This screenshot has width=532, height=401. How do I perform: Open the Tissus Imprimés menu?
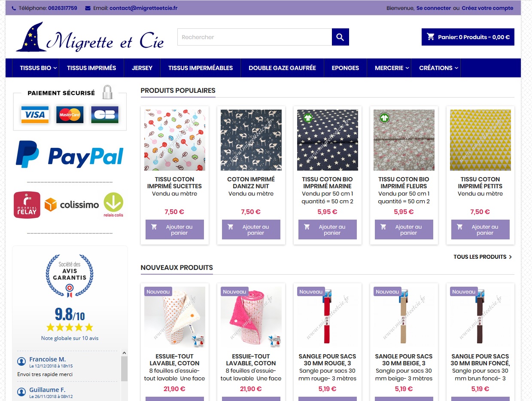click(91, 68)
